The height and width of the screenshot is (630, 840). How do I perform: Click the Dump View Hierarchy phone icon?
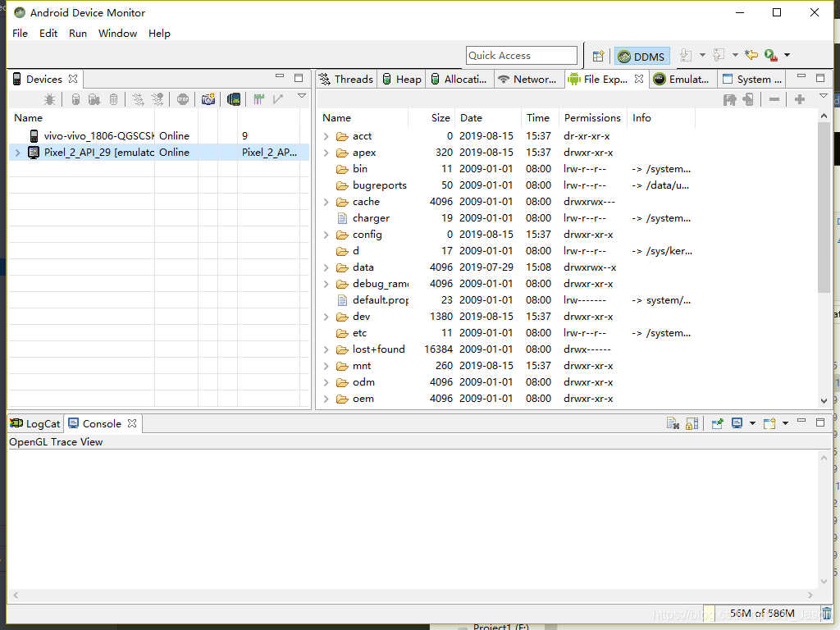click(234, 99)
